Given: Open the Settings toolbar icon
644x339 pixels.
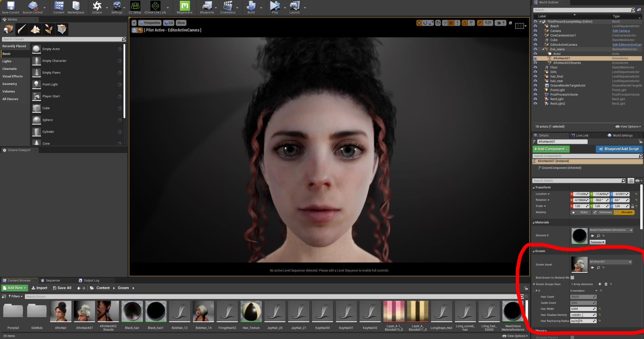Looking at the screenshot, I should click(x=117, y=7).
